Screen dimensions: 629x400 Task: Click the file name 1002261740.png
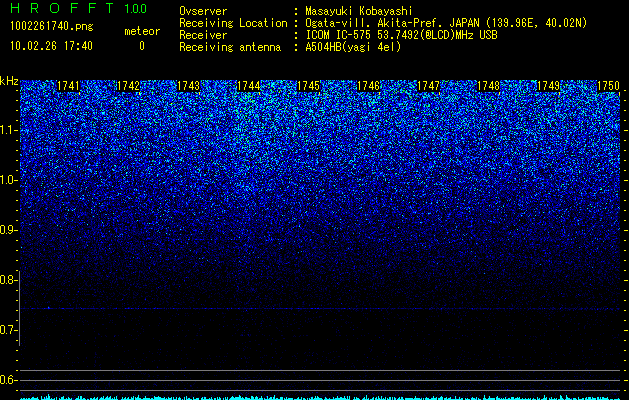point(52,27)
